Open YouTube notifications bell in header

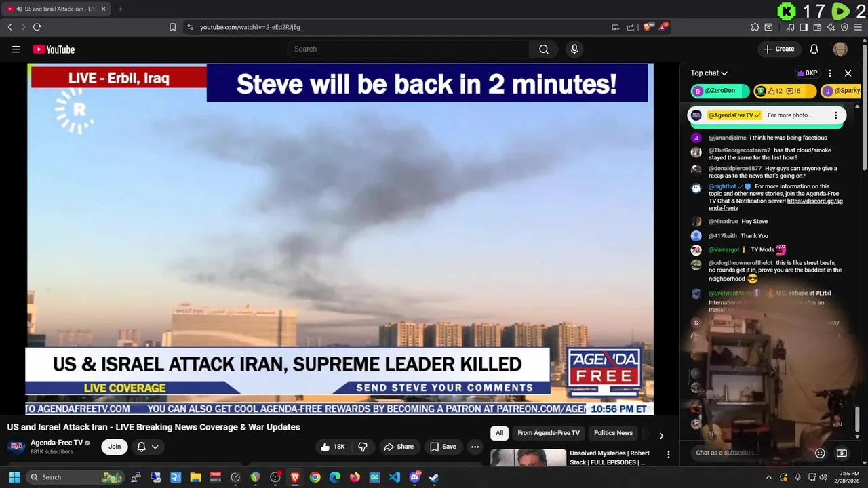(x=814, y=49)
